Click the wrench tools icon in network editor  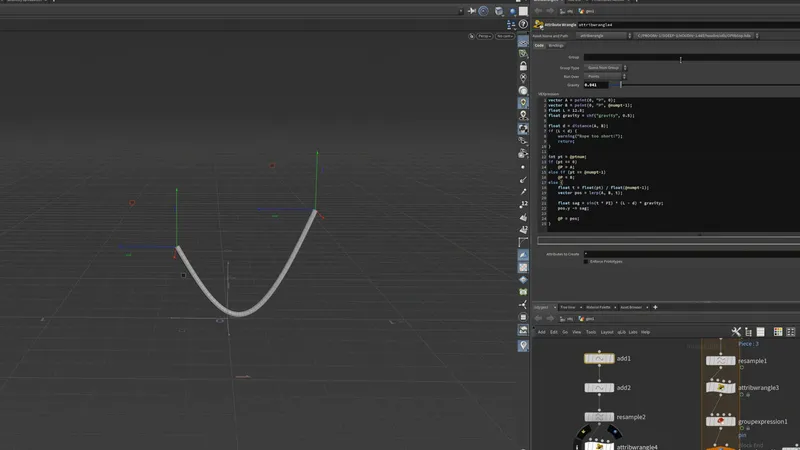pyautogui.click(x=736, y=332)
